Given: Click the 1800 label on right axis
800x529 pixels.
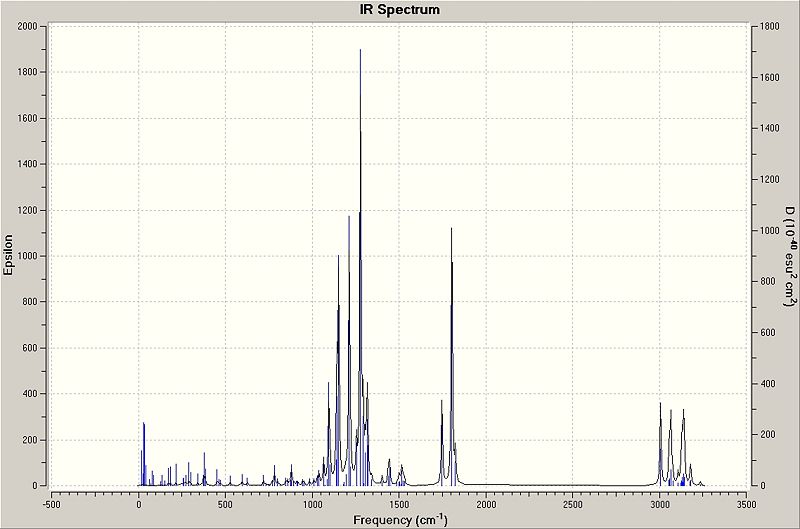Looking at the screenshot, I should pos(769,27).
